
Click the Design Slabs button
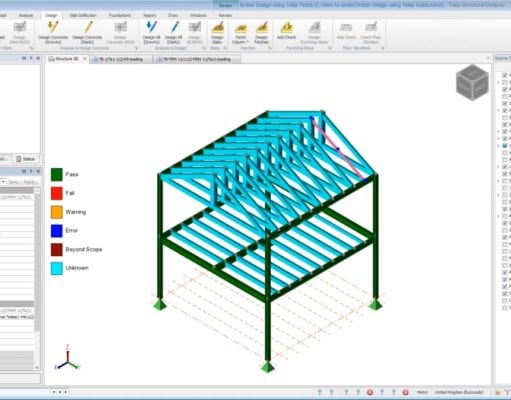tap(217, 32)
